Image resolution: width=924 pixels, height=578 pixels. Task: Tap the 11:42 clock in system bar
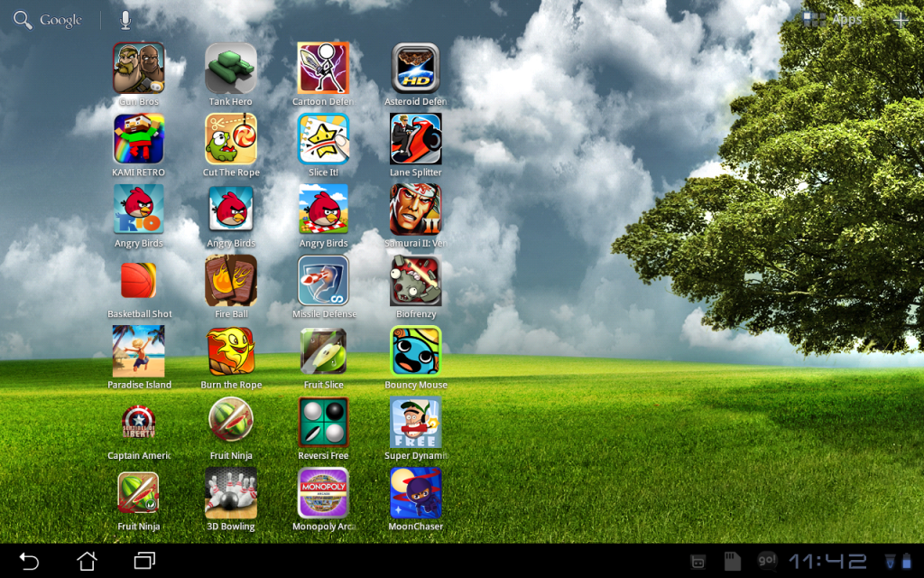pyautogui.click(x=827, y=561)
